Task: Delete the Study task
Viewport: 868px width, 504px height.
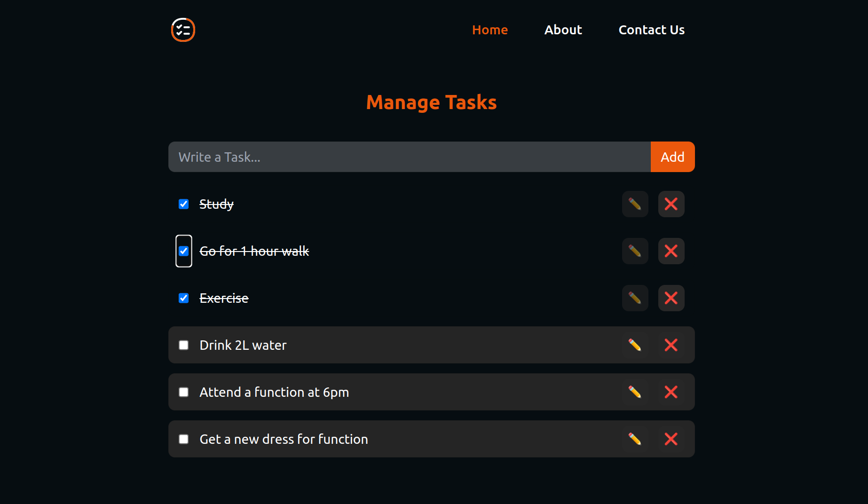Action: click(671, 204)
